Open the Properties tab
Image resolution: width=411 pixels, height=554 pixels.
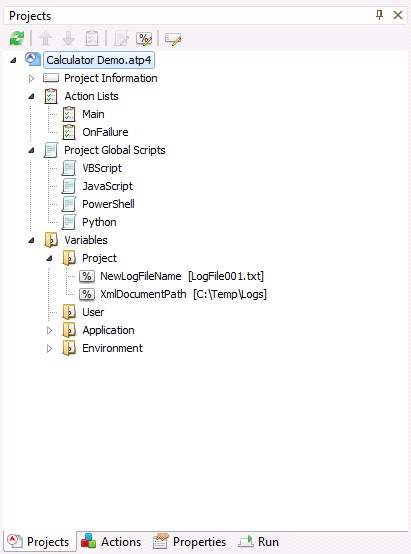click(189, 542)
